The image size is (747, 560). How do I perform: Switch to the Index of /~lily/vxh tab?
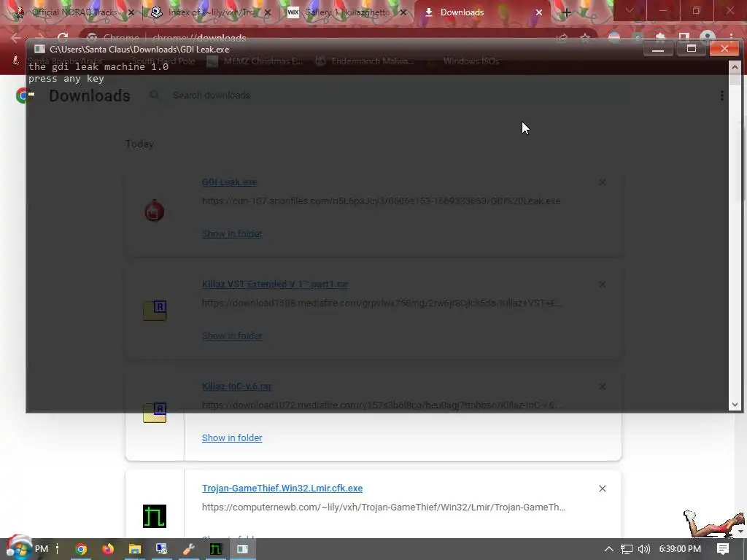(211, 12)
